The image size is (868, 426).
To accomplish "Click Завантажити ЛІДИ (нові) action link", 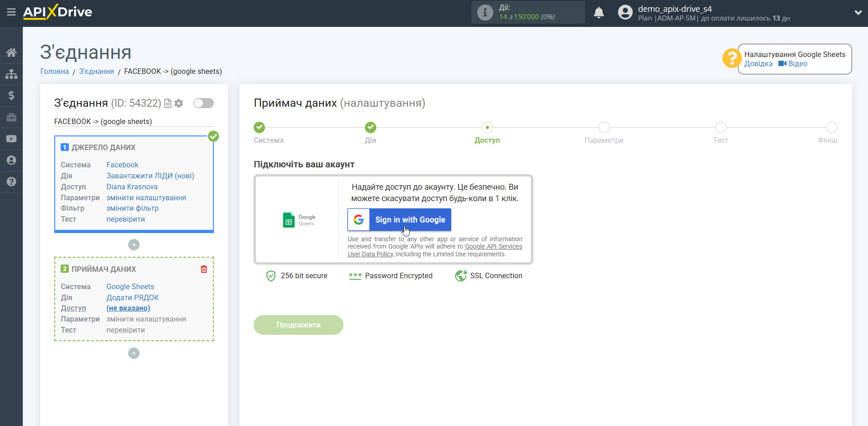I will (150, 176).
